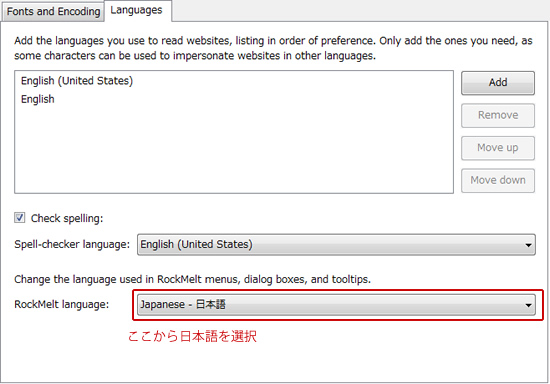The width and height of the screenshot is (550, 384).
Task: Toggle the Check spelling checkbox
Action: coord(20,218)
